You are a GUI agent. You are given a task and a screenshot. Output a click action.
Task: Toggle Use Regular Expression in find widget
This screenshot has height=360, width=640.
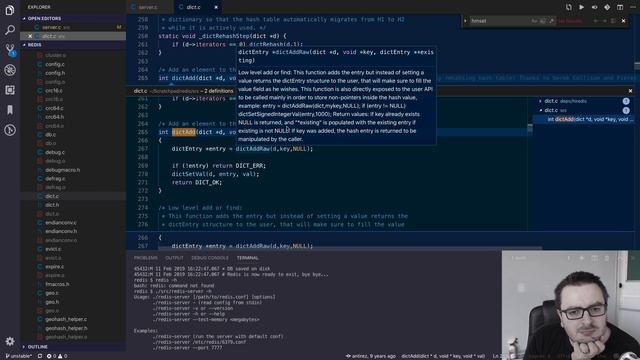pyautogui.click(x=551, y=21)
